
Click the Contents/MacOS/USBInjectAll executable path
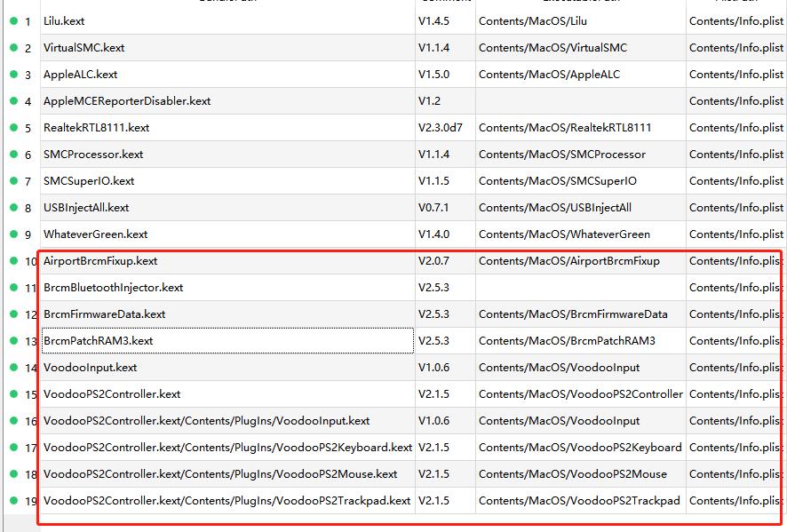581,207
